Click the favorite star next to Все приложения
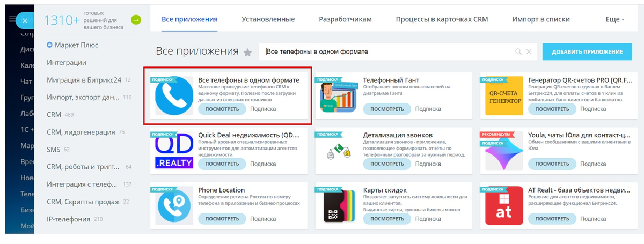Viewport: 644px width, 244px height. click(x=247, y=52)
